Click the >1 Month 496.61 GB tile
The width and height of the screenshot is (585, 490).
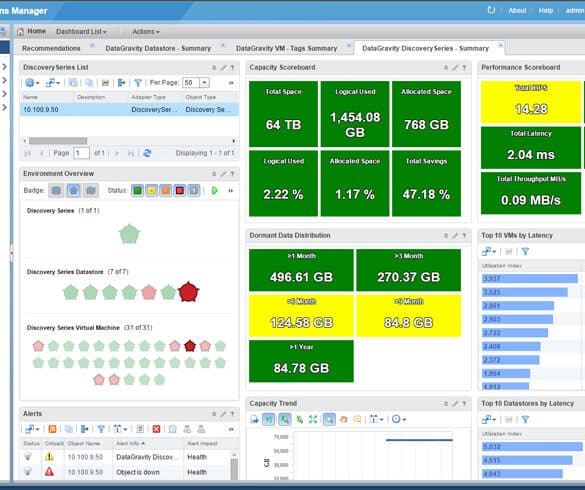[x=301, y=270]
